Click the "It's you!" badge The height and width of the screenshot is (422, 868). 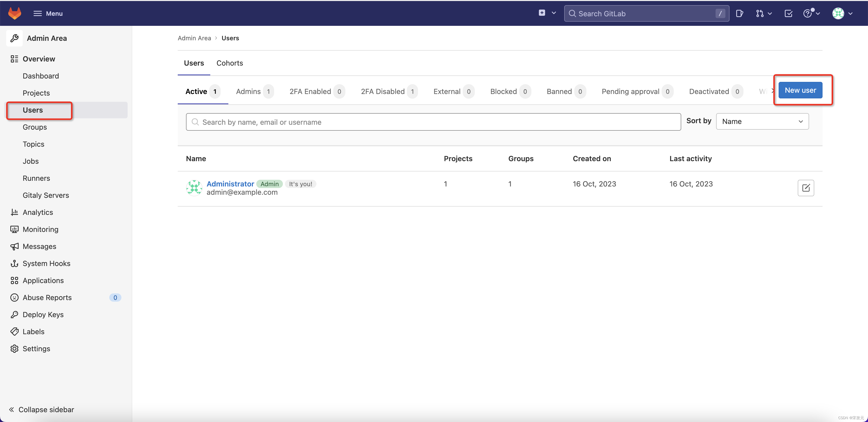tap(300, 184)
